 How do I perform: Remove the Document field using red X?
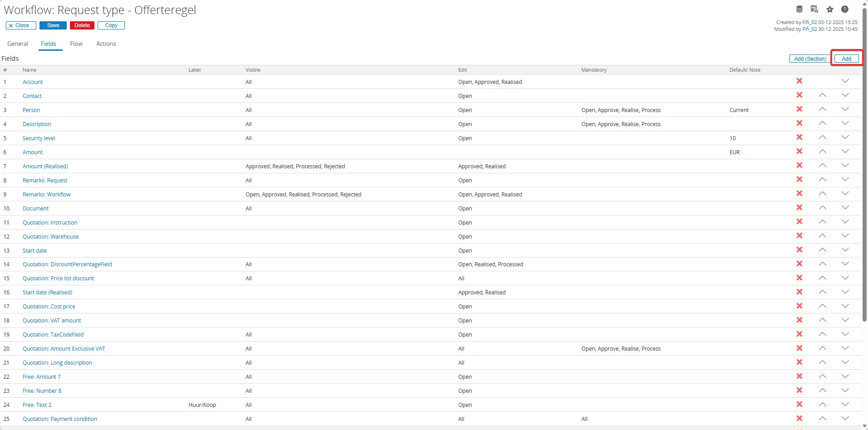tap(799, 208)
